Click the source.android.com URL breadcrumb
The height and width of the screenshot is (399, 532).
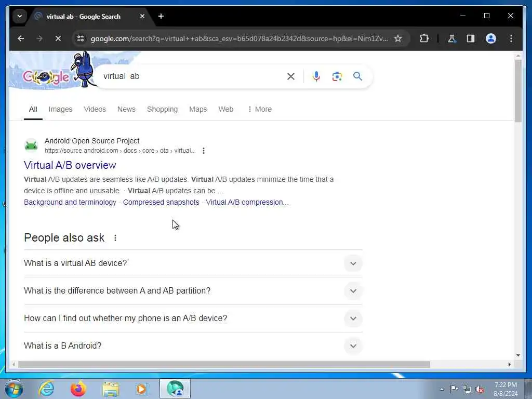[120, 151]
